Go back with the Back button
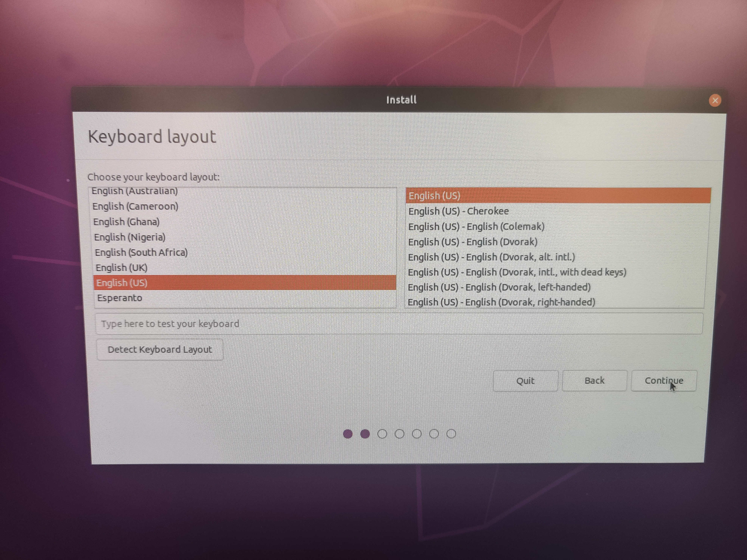This screenshot has width=747, height=560. click(x=594, y=381)
